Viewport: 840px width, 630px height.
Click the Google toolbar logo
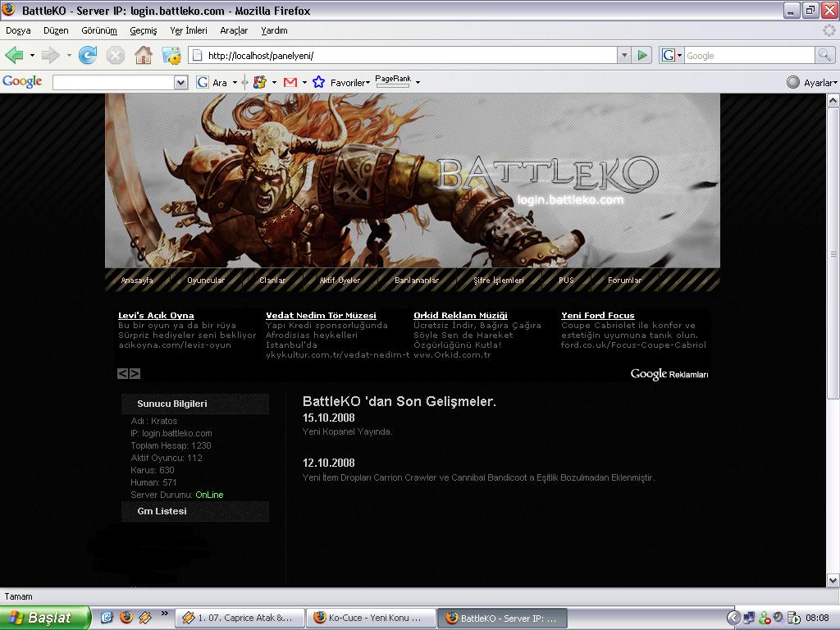tap(22, 81)
